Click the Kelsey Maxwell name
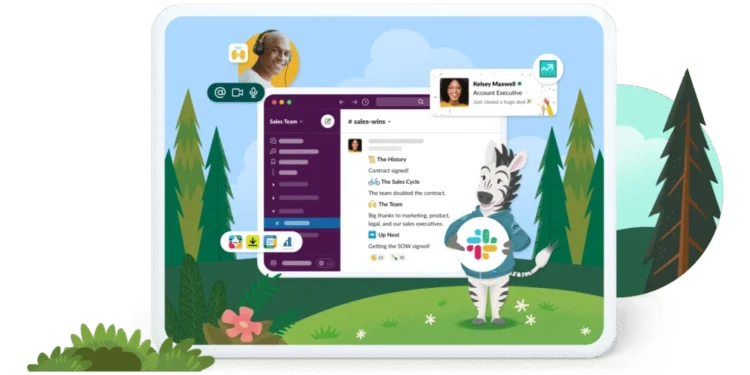The image size is (750, 375). pyautogui.click(x=494, y=84)
